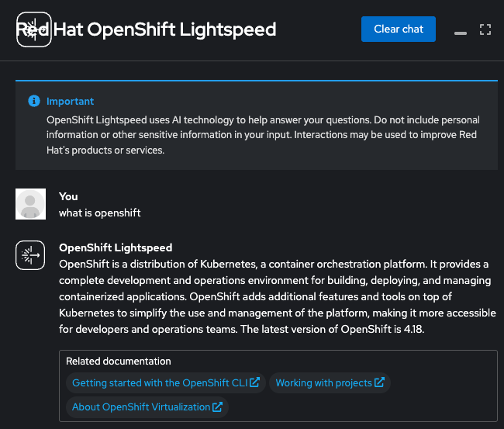Screen dimensions: 504x429
Task: Minimize the Lightspeed chat panel
Action: 461,30
